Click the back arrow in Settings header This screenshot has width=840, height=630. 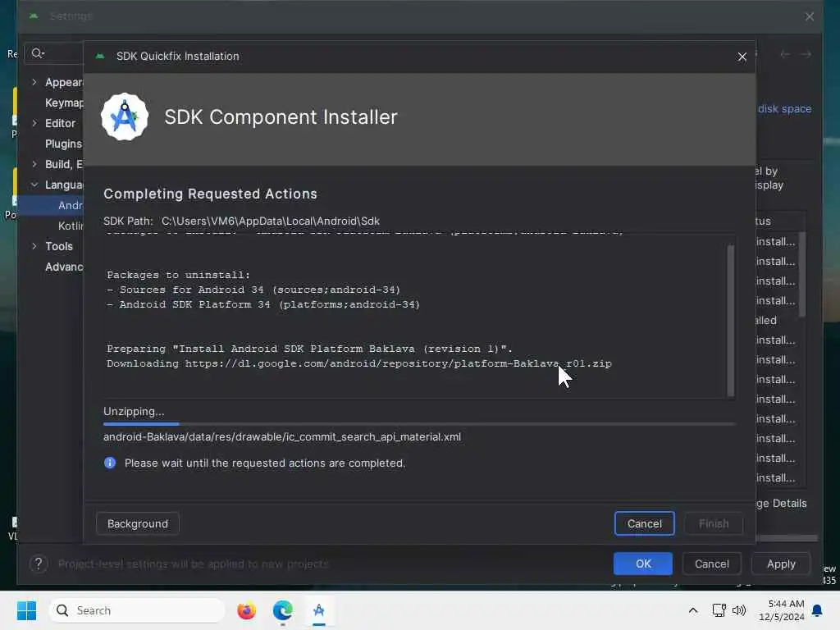coord(785,54)
